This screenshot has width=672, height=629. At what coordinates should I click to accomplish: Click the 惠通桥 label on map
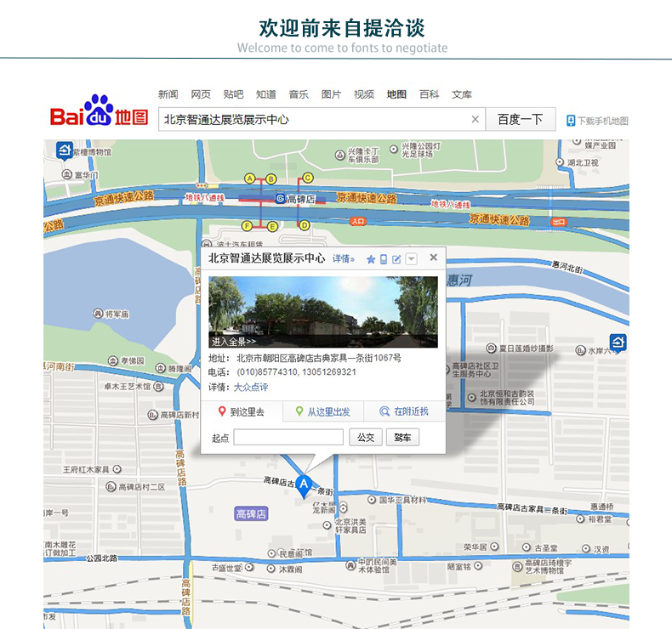[x=602, y=507]
